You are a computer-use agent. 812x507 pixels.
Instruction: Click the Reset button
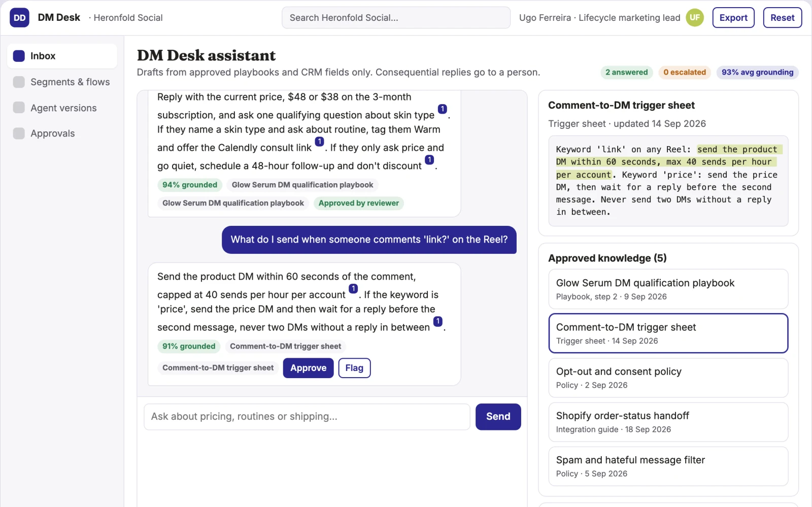click(x=782, y=18)
